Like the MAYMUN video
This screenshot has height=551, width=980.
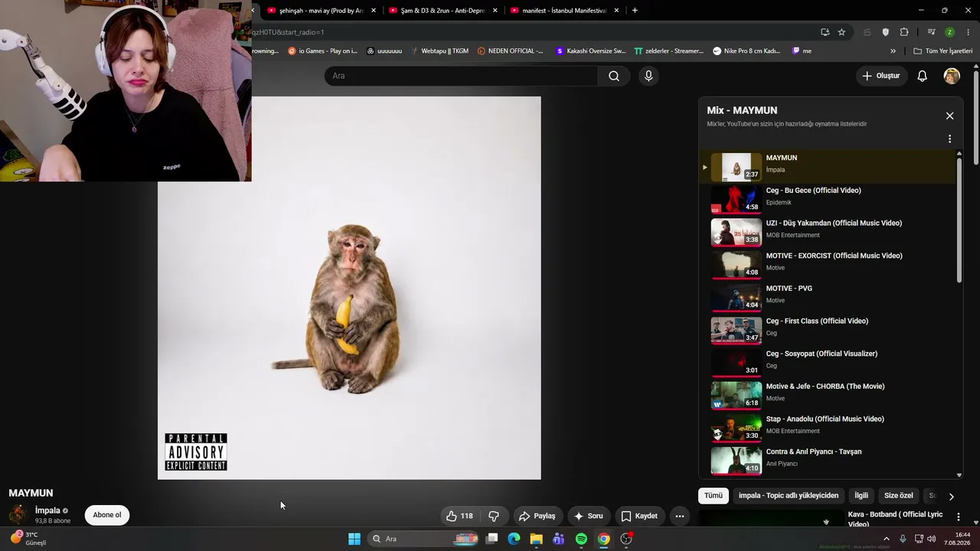pyautogui.click(x=459, y=516)
